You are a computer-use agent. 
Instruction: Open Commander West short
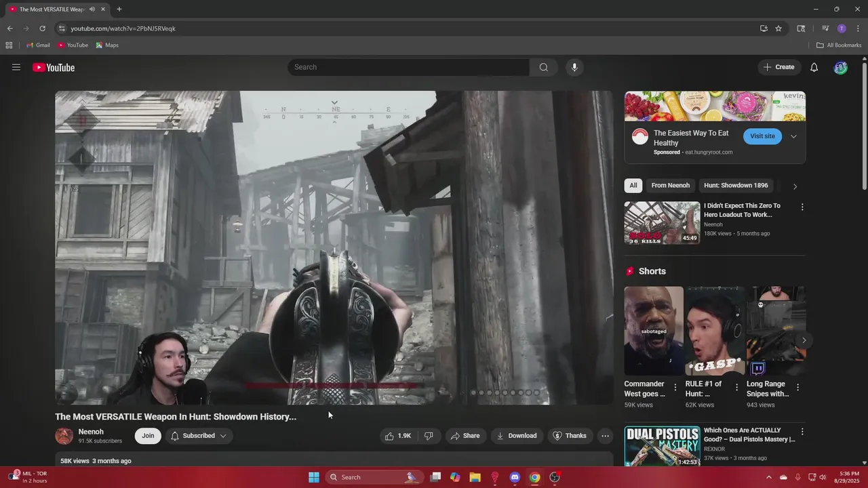(x=654, y=331)
